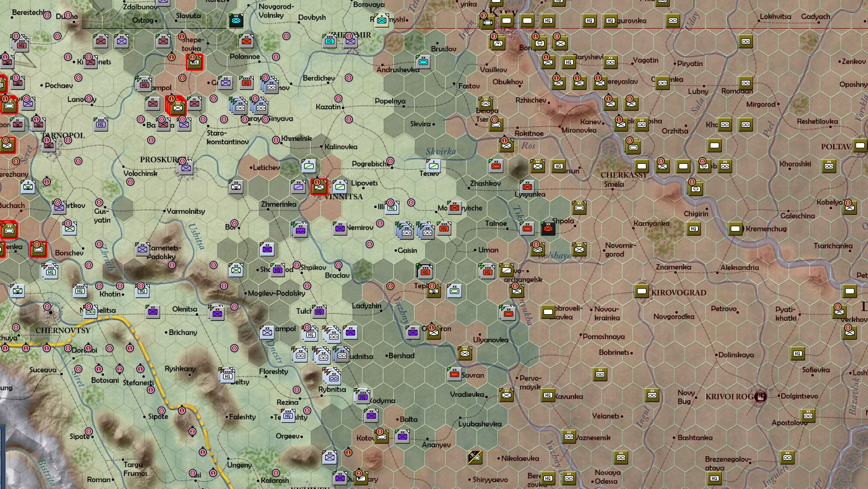Screen dimensions: 868x489
Task: Select the cyan HQ counter left of Zhitomir
Action: (329, 41)
